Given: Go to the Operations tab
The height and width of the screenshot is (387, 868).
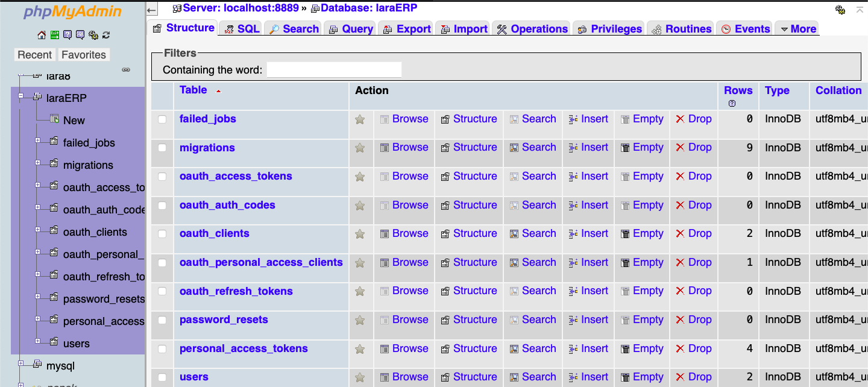Looking at the screenshot, I should coord(532,29).
